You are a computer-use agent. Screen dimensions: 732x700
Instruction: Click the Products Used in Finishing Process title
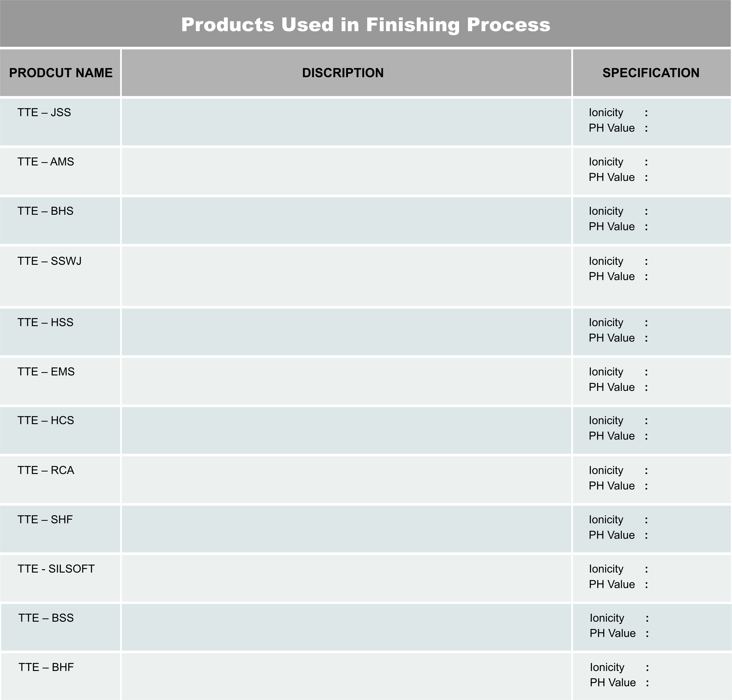click(366, 25)
